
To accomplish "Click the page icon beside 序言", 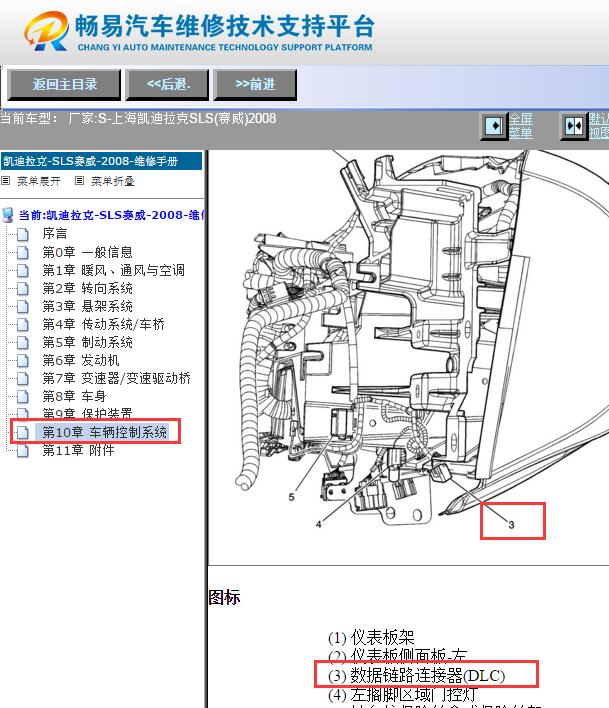I will point(23,234).
